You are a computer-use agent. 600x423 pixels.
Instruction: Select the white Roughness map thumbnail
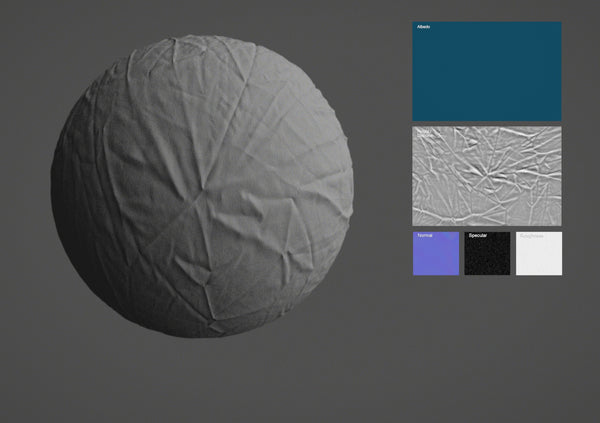pos(539,258)
